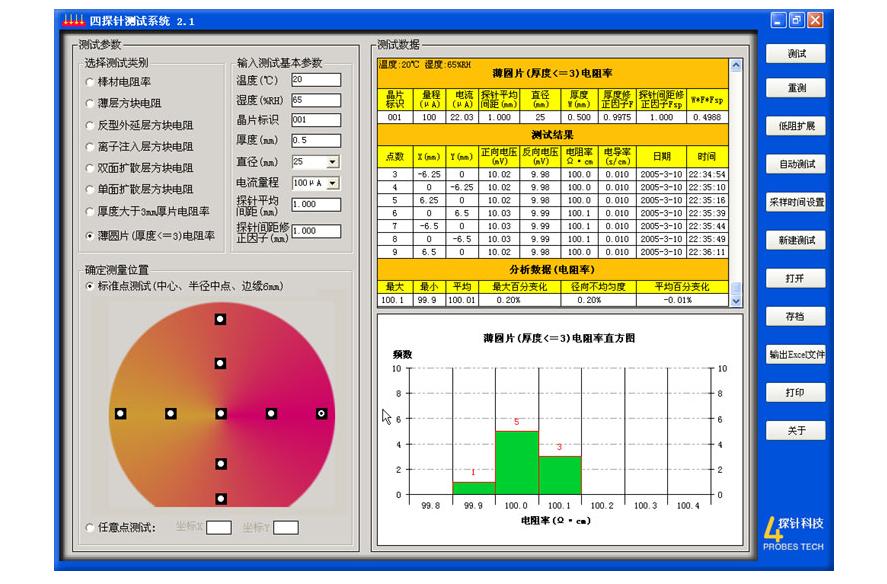Image resolution: width=887 pixels, height=584 pixels.
Task: Click the 测试 button
Action: pos(796,54)
